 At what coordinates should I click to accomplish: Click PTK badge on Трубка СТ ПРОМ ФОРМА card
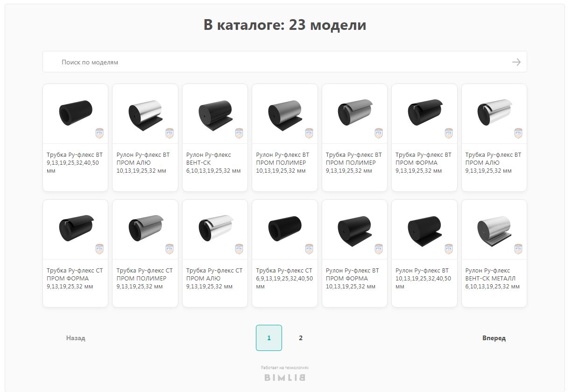click(x=99, y=249)
